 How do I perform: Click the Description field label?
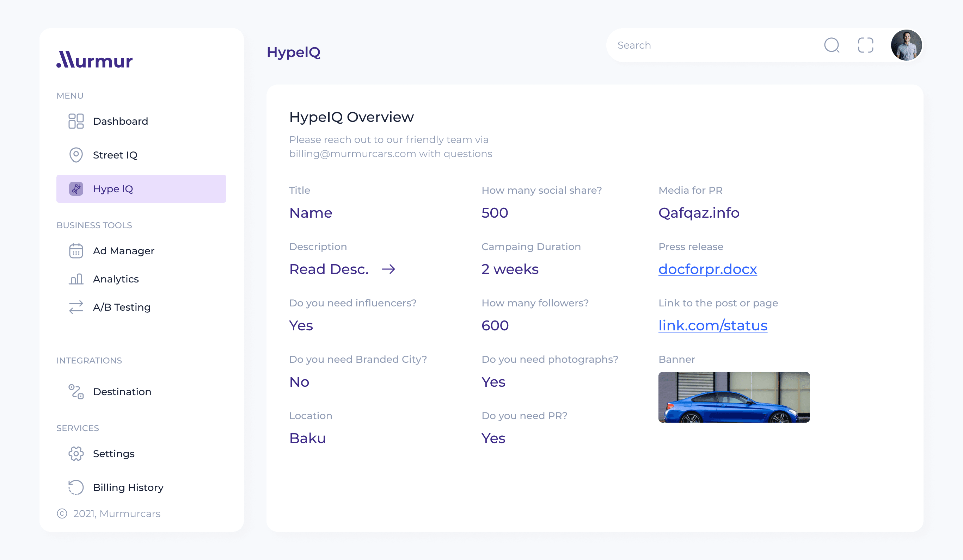318,247
